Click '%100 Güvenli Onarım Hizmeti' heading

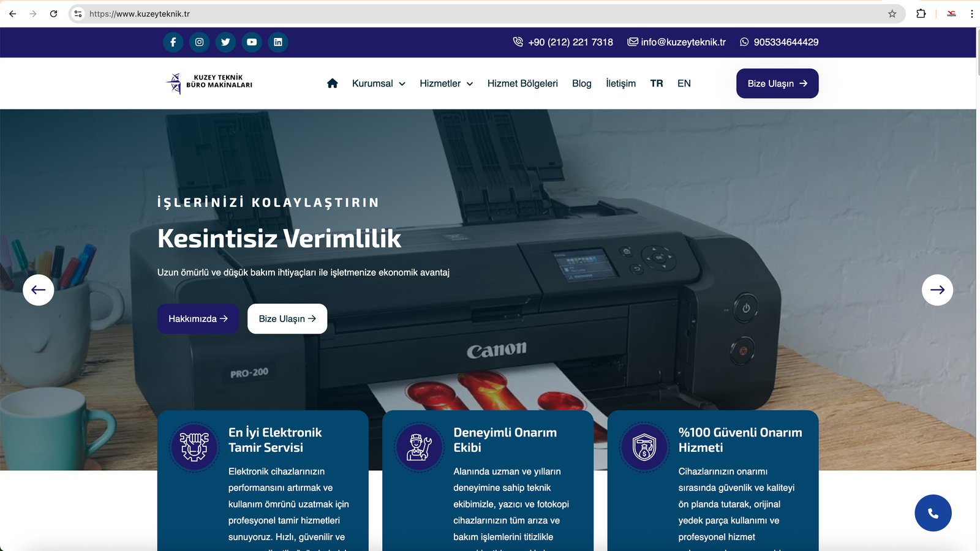tap(740, 440)
